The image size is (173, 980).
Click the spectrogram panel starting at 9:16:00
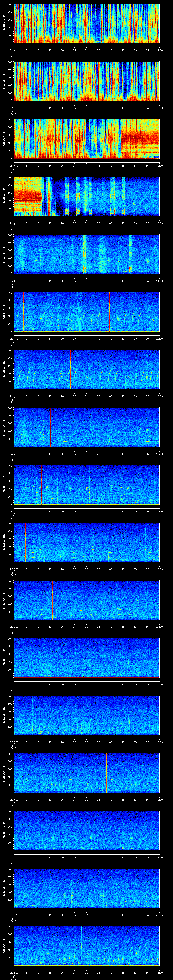[87, 24]
